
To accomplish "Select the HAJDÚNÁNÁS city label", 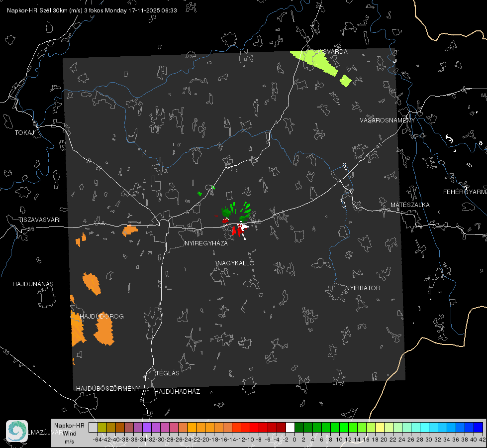I will [x=33, y=284].
